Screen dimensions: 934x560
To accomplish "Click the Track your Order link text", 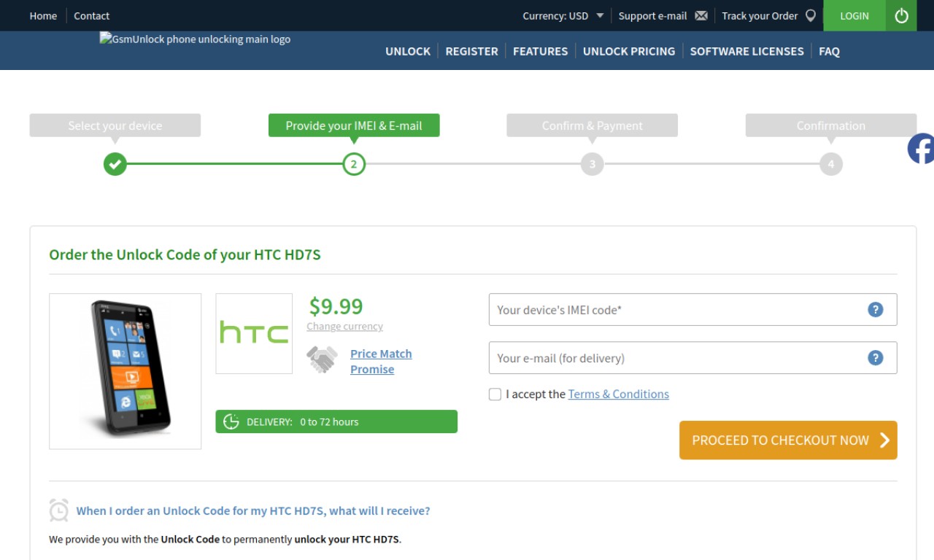I will (760, 15).
